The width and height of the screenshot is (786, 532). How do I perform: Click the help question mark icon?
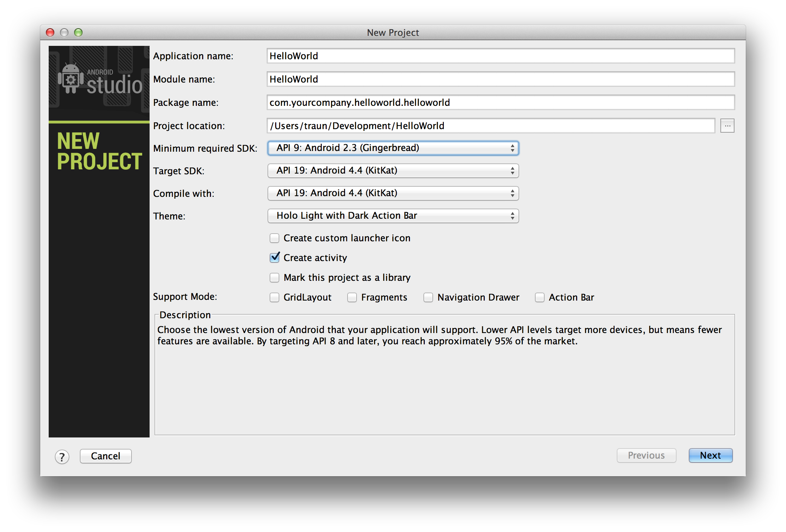coord(62,457)
